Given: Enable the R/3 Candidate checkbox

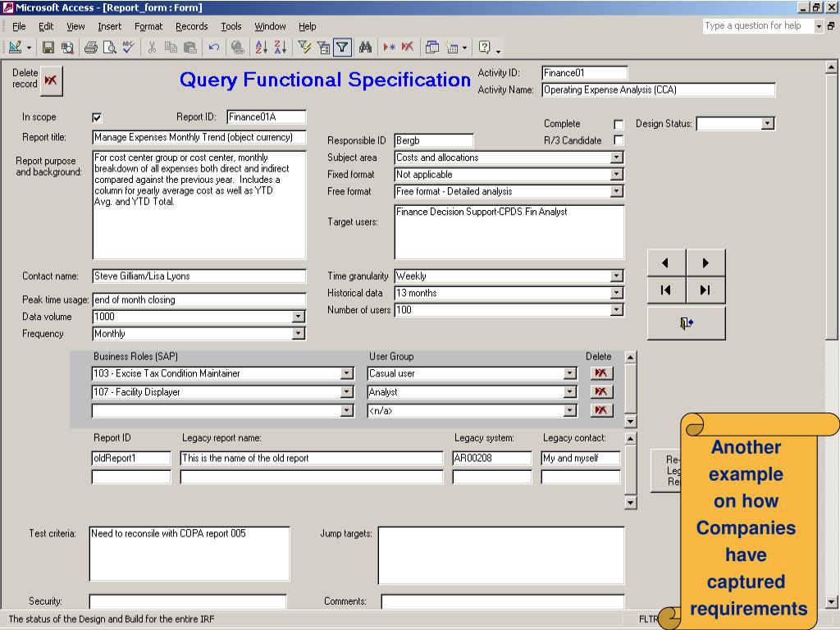Looking at the screenshot, I should [x=619, y=140].
